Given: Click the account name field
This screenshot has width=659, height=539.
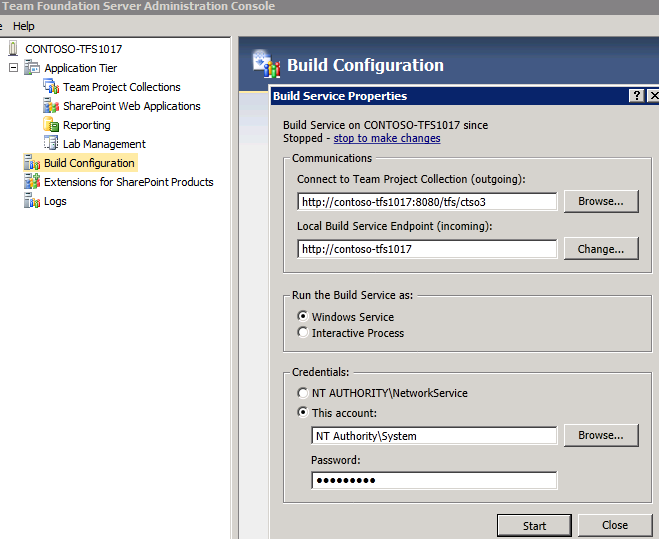Looking at the screenshot, I should 434,436.
